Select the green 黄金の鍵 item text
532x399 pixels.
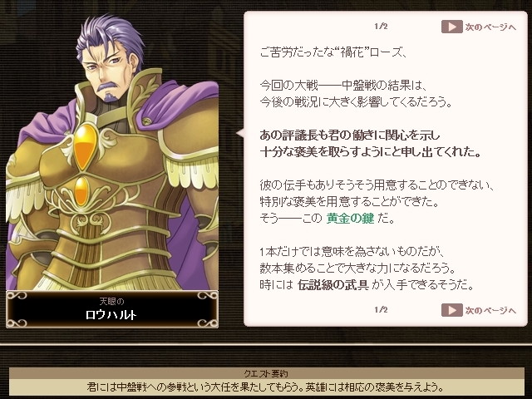(350, 218)
